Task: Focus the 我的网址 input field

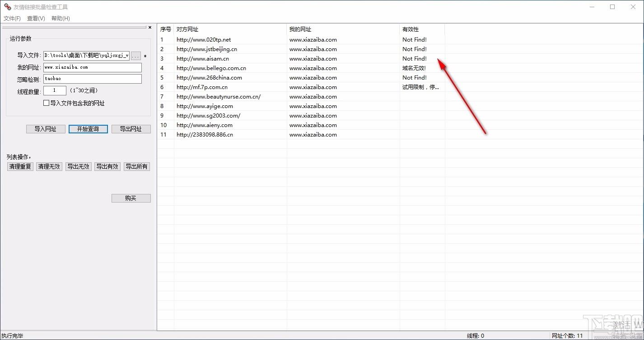Action: [93, 67]
